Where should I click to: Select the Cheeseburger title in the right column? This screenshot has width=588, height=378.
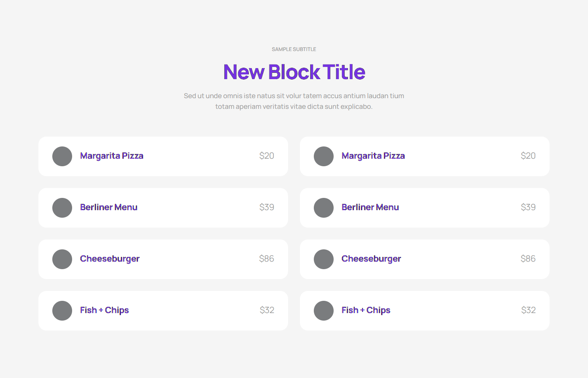[x=371, y=259]
